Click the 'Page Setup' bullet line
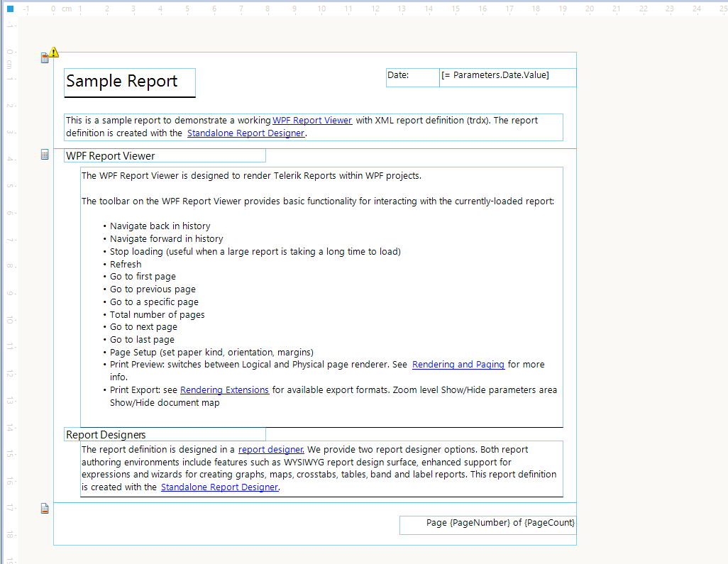This screenshot has width=728, height=564. click(x=211, y=353)
